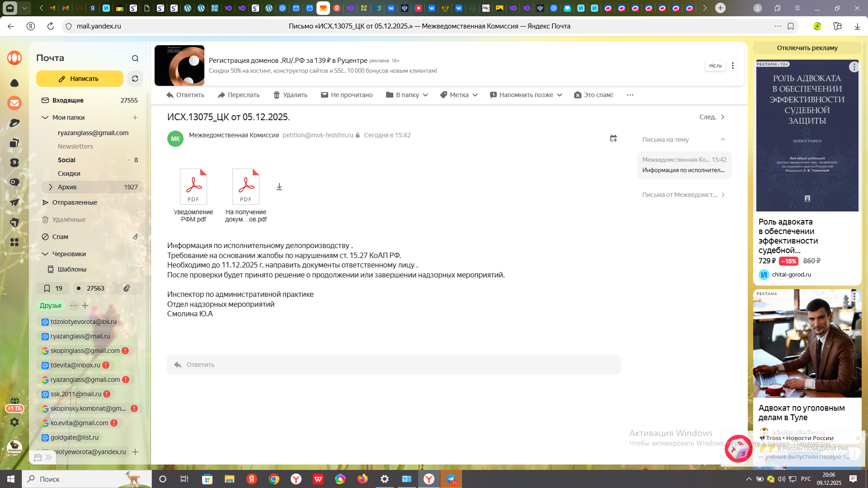Collapse Письма на тему section
Screen dimensions: 868x488
point(722,140)
